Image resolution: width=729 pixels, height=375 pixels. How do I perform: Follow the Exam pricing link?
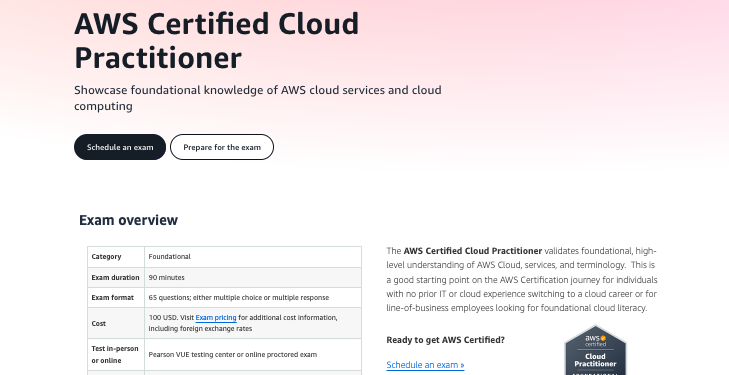[x=216, y=318]
